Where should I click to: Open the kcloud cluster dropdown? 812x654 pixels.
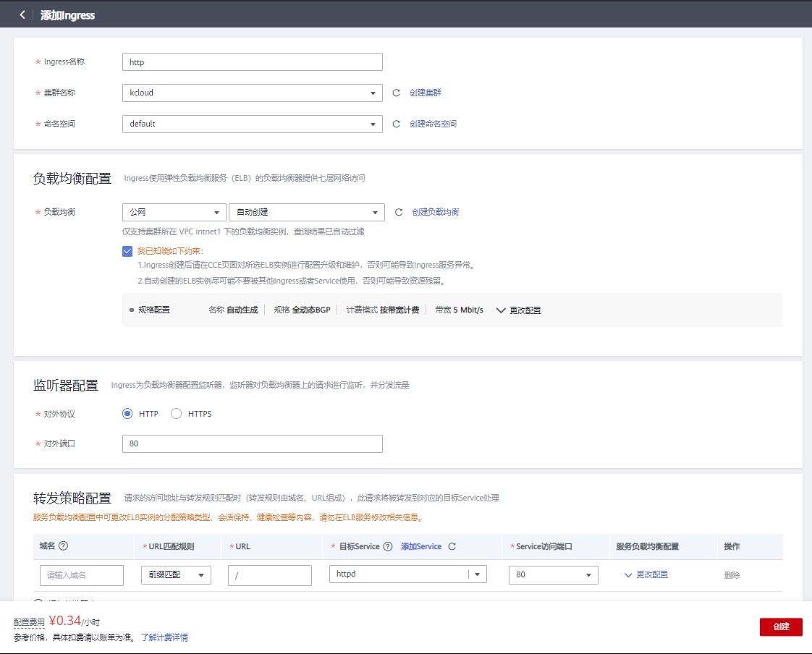click(x=252, y=93)
